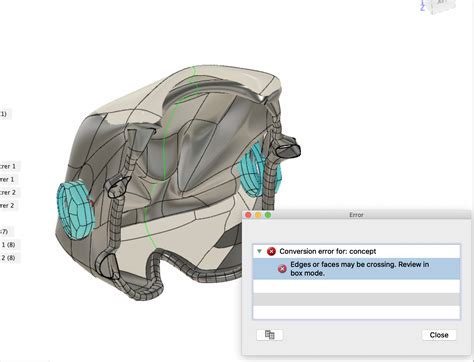Viewport: 474px width, 362px height.
Task: Click the yellow minimize dot on Error window
Action: coord(258,215)
